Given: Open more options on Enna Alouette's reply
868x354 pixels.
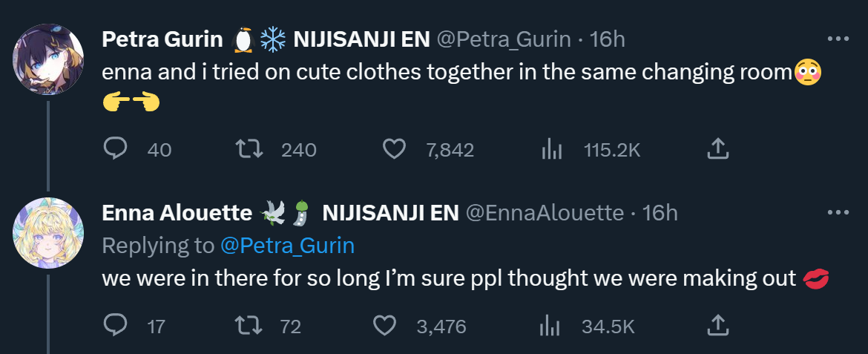Looking at the screenshot, I should [x=838, y=214].
